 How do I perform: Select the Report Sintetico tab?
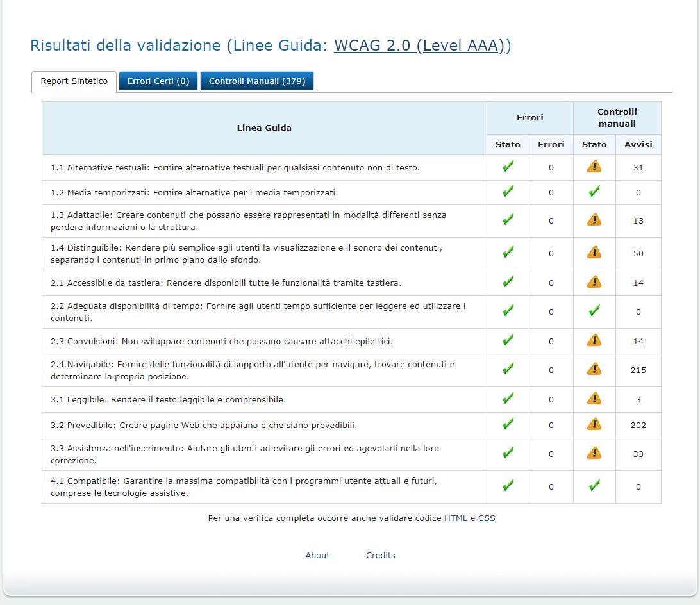pos(74,81)
